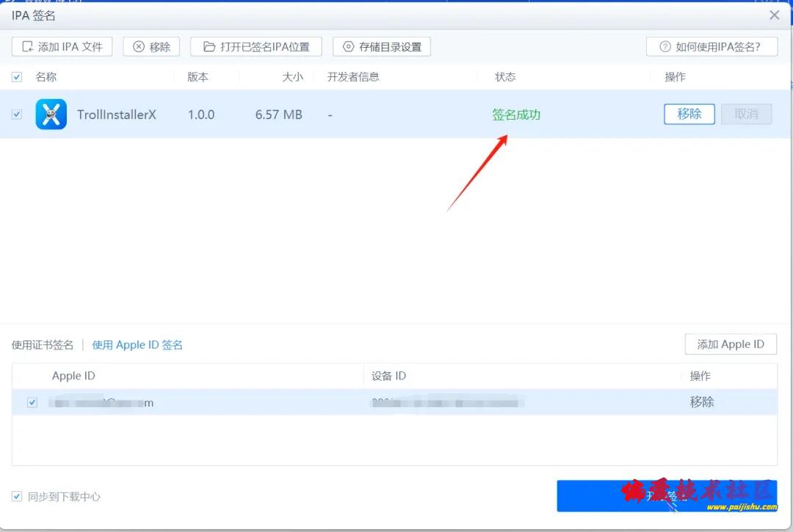Image resolution: width=793 pixels, height=532 pixels.
Task: Click the Apple ID column header
Action: pyautogui.click(x=73, y=376)
